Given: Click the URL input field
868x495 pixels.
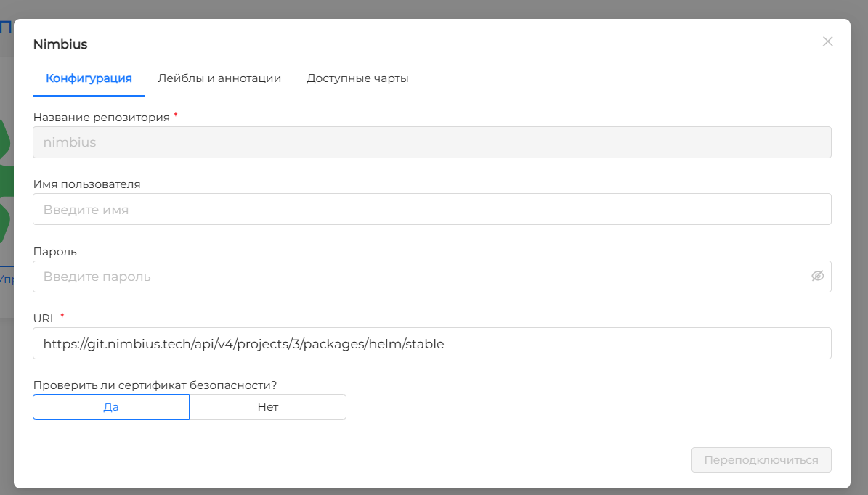Looking at the screenshot, I should click(x=431, y=343).
